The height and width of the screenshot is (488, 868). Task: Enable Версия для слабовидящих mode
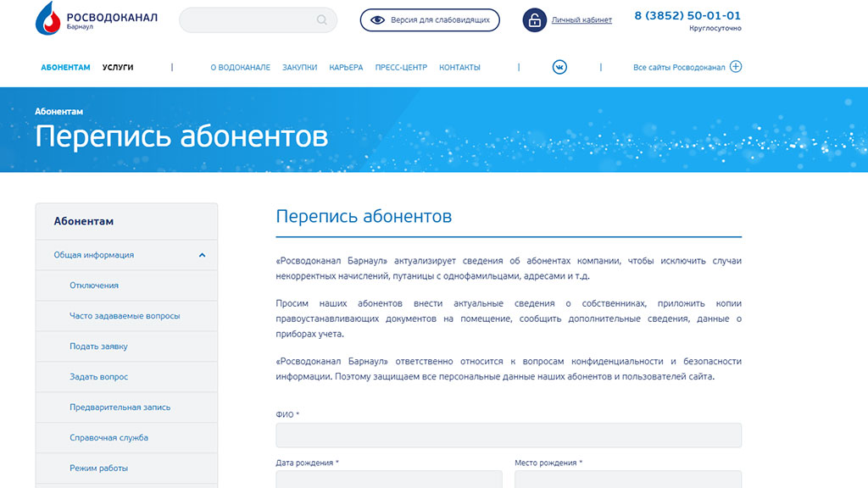tap(430, 20)
